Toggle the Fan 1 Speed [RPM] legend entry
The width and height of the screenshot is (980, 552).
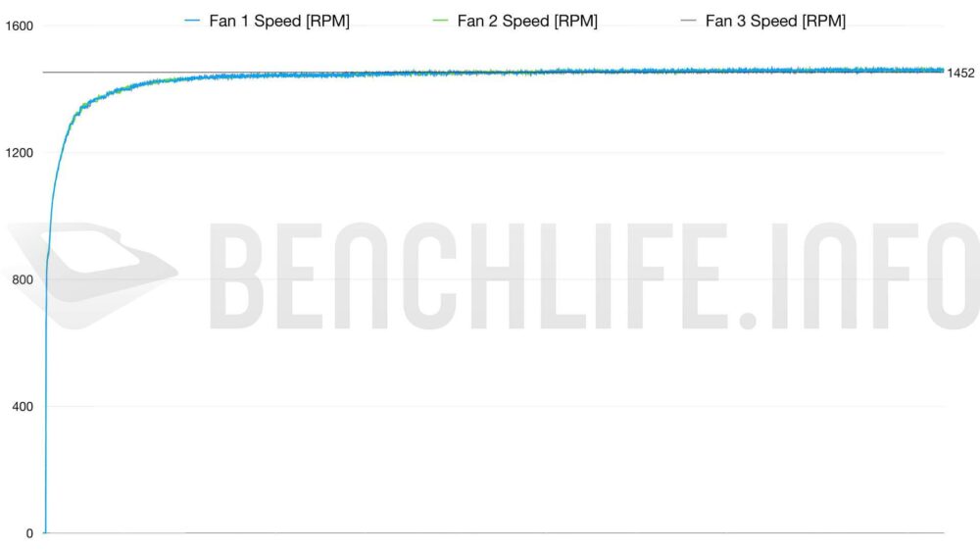[268, 22]
